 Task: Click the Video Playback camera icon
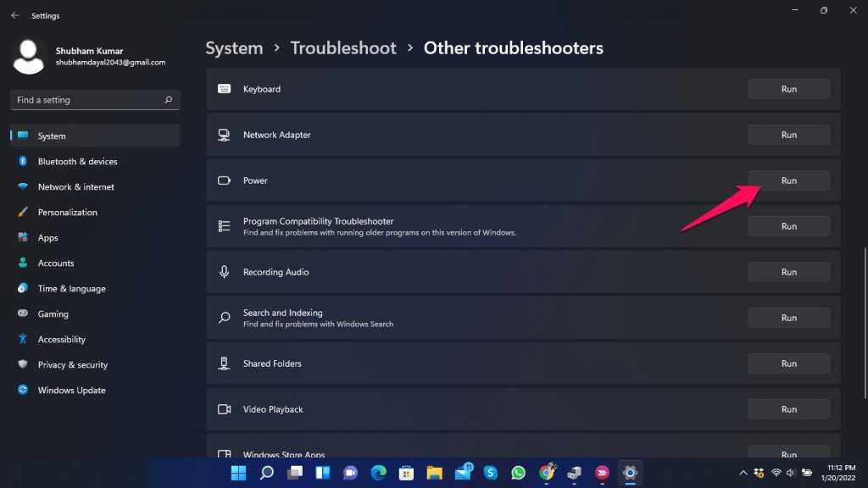225,409
